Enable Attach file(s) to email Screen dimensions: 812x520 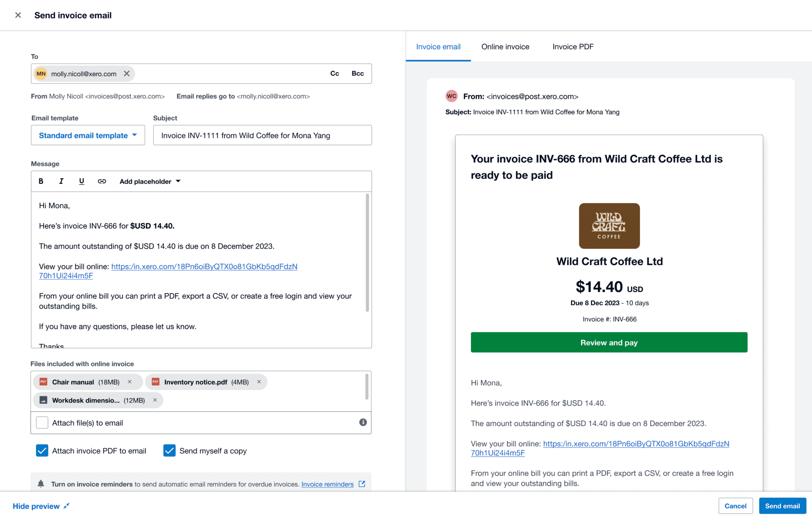[x=42, y=422]
